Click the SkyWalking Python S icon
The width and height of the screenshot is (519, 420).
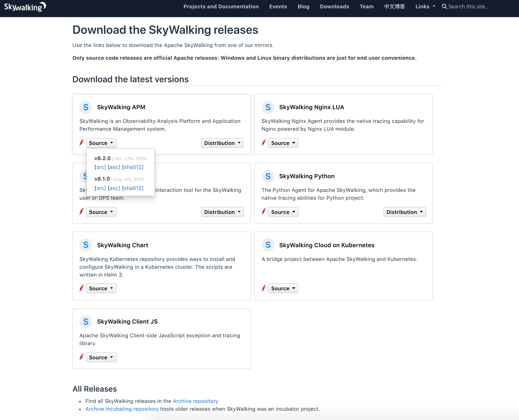268,176
